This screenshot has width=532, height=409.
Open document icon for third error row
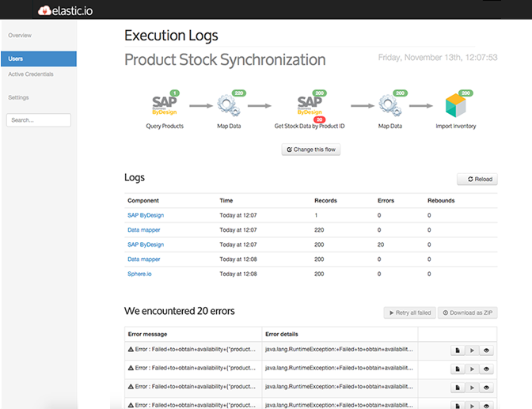coord(458,388)
